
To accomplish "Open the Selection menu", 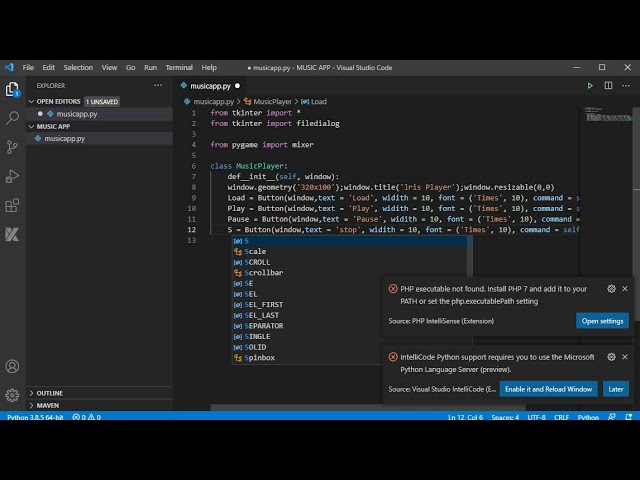I will (x=78, y=67).
